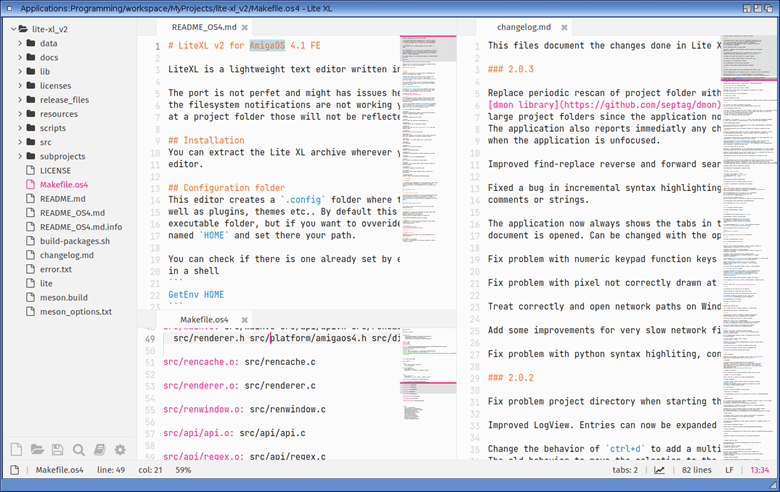Click the graph icon in status bar

[x=660, y=470]
